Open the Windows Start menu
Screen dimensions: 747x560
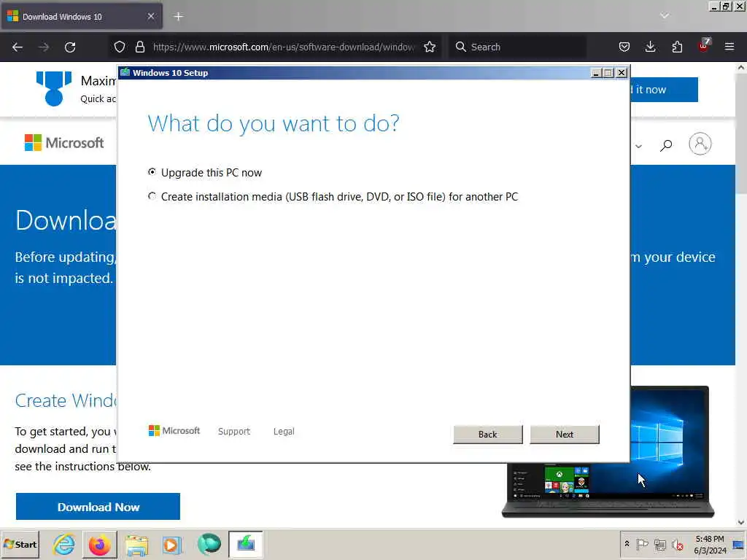tap(20, 544)
